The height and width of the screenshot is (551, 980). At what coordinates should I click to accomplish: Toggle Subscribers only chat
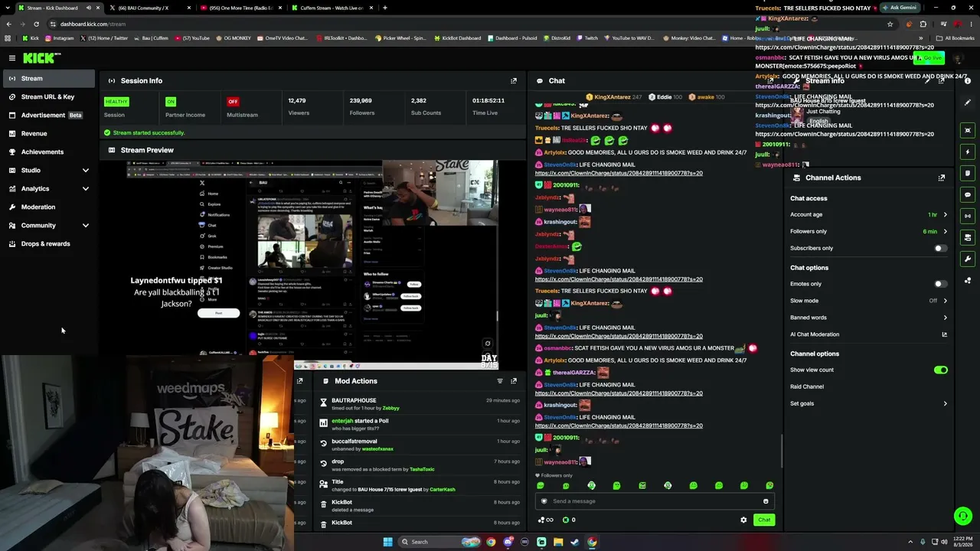[x=940, y=248]
